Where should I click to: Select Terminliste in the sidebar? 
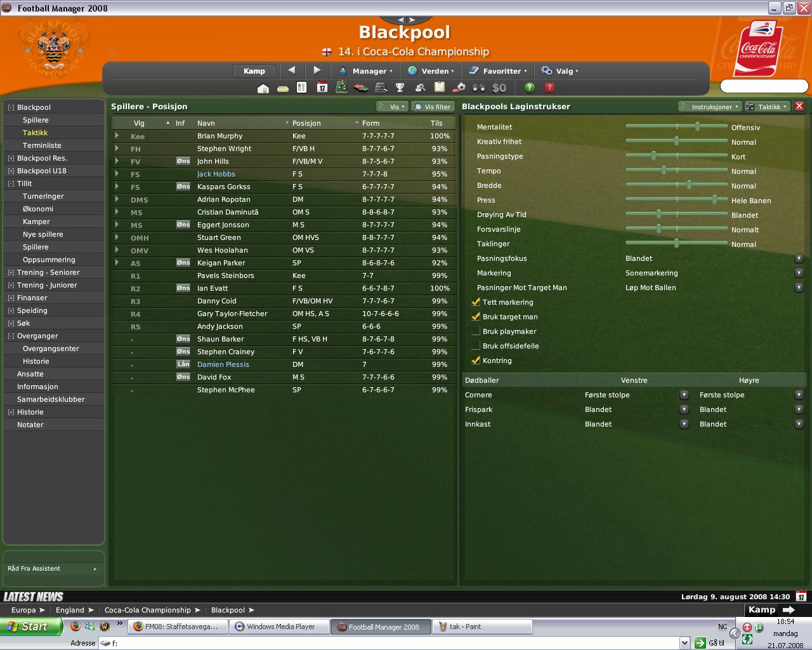point(42,145)
